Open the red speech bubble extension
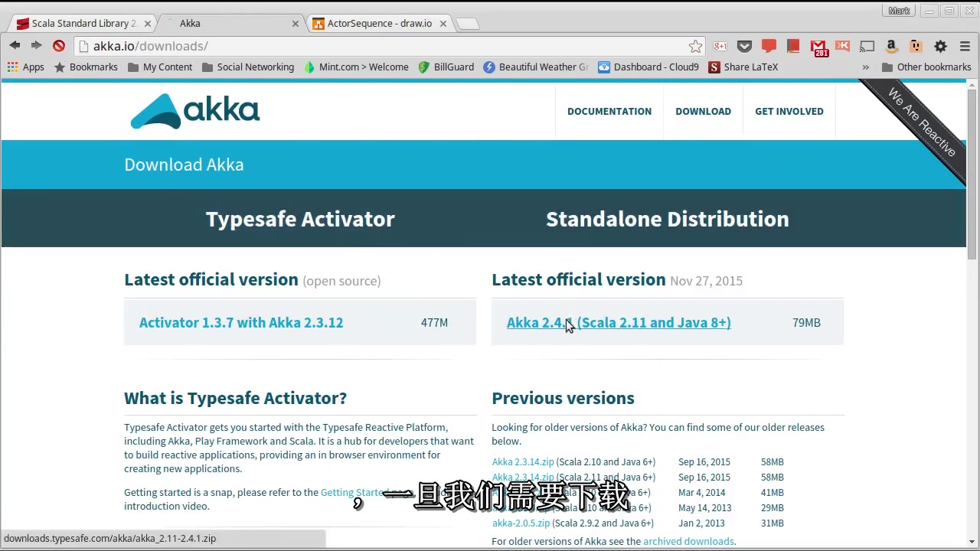 (769, 47)
